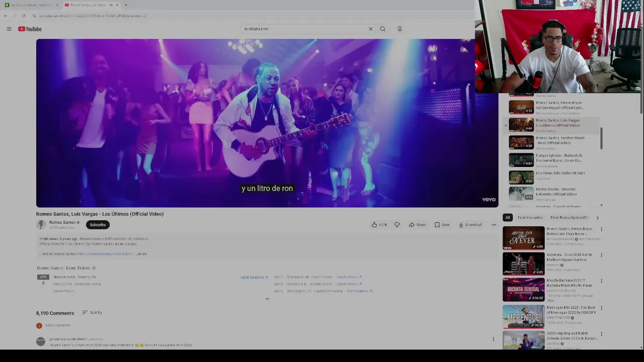Image resolution: width=644 pixels, height=362 pixels.
Task: Open the RomeoSantos listen link in description
Action: click(x=105, y=254)
